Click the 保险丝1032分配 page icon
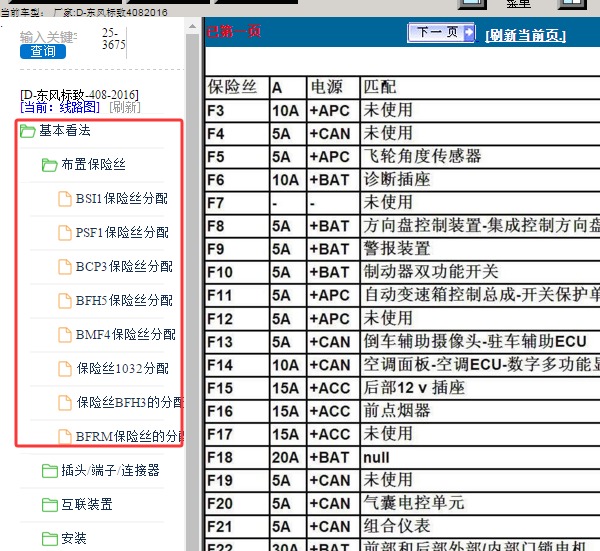Image resolution: width=600 pixels, height=551 pixels. (x=65, y=369)
